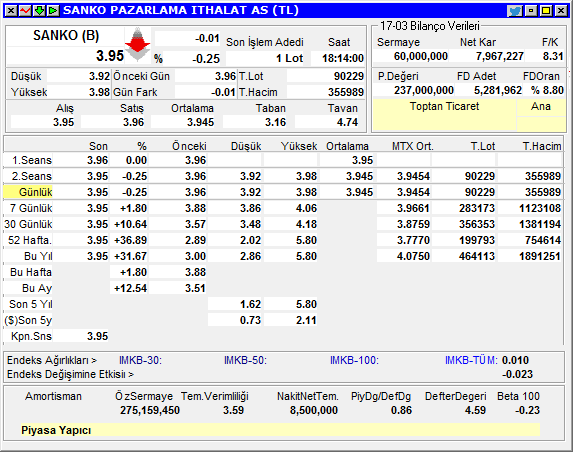Click the FD Adet value 5,281,962

498,90
